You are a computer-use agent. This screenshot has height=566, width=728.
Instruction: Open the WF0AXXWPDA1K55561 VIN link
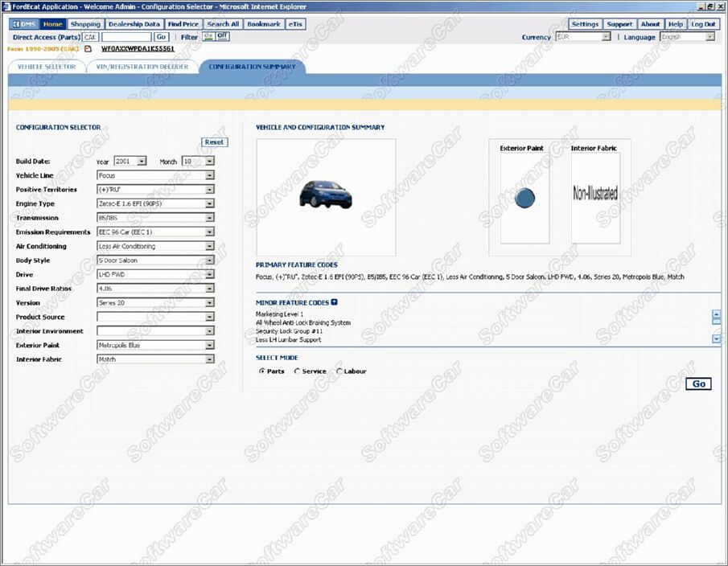coord(138,48)
